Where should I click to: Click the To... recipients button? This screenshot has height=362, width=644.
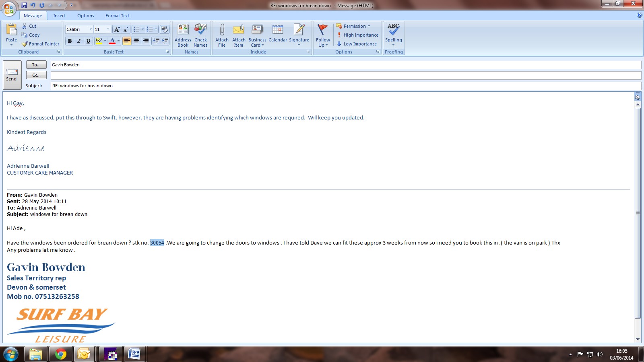36,65
